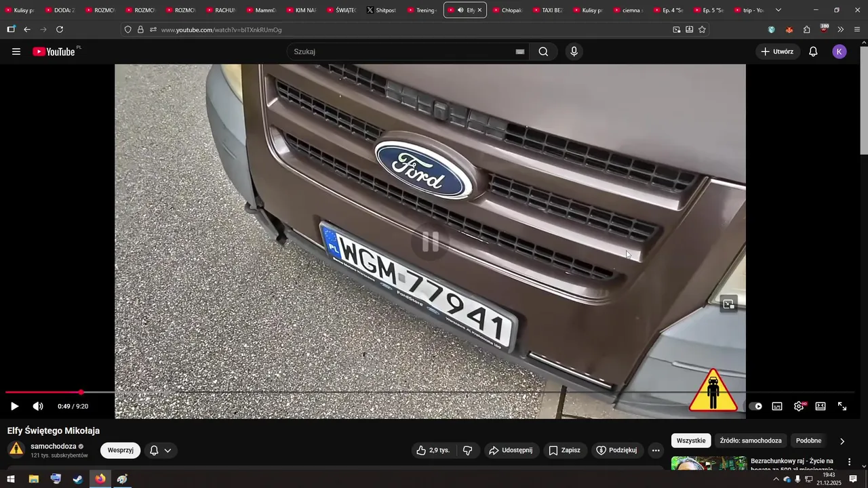Go to the YouTube home logo
Image resolution: width=868 pixels, height=488 pixels.
[54, 52]
